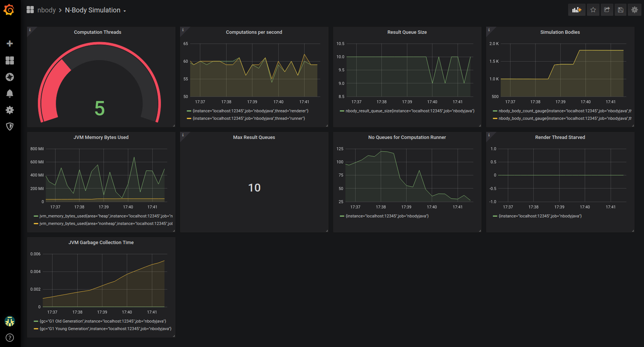Show info for the Max Result Queues panel
The height and width of the screenshot is (347, 644).
coord(183,135)
